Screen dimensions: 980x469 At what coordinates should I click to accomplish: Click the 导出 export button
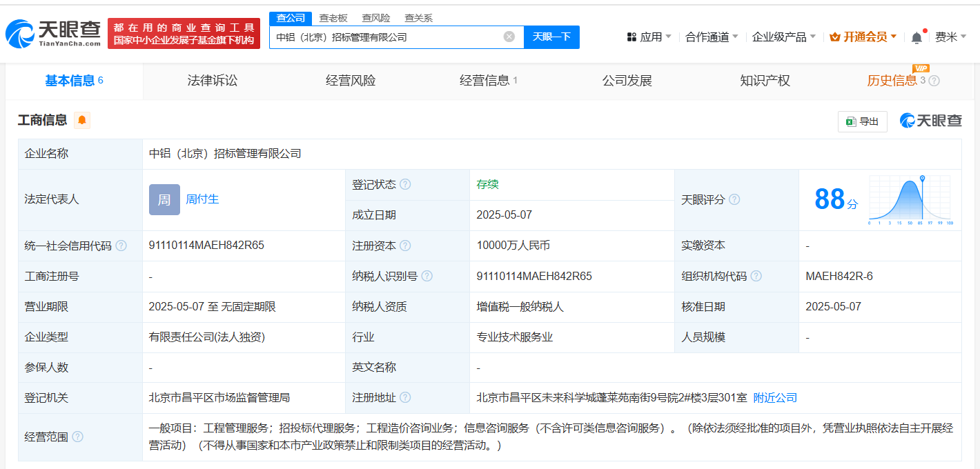(862, 121)
